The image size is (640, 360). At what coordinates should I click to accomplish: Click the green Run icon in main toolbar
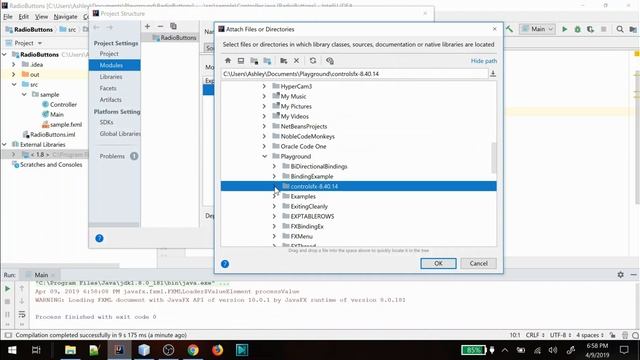(x=564, y=29)
